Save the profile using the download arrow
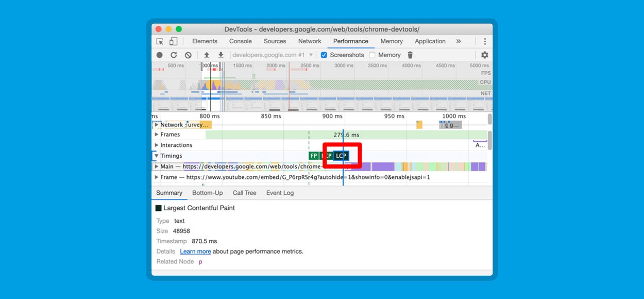Image resolution: width=644 pixels, height=299 pixels. (x=221, y=55)
